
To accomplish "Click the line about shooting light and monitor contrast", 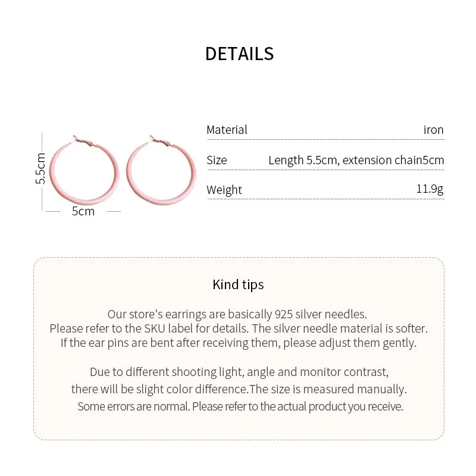I will (x=239, y=372).
